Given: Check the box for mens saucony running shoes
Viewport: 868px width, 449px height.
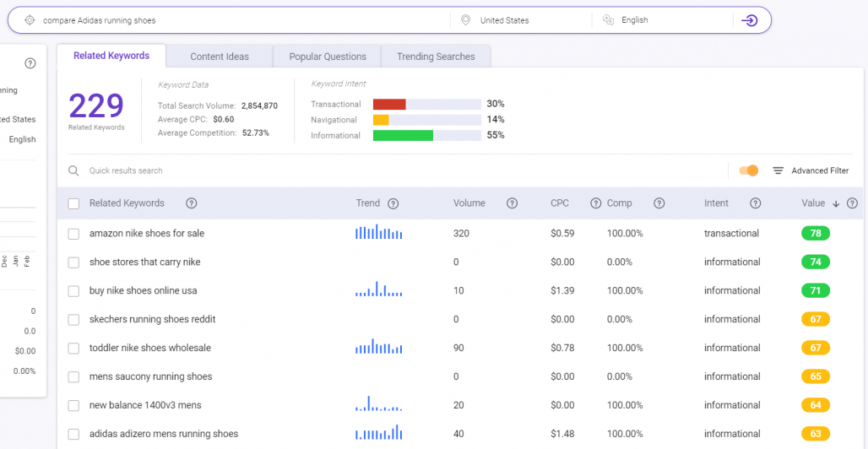Looking at the screenshot, I should pyautogui.click(x=73, y=377).
